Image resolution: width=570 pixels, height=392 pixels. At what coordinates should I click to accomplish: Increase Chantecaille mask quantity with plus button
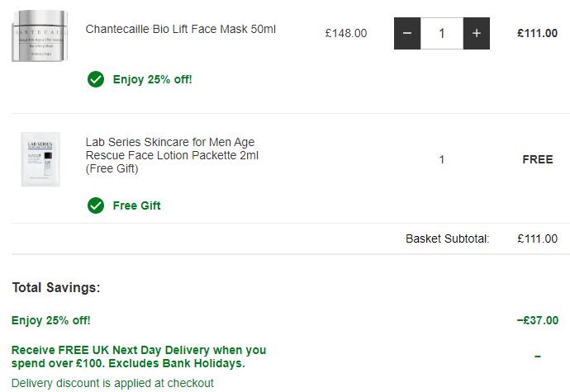coord(477,34)
